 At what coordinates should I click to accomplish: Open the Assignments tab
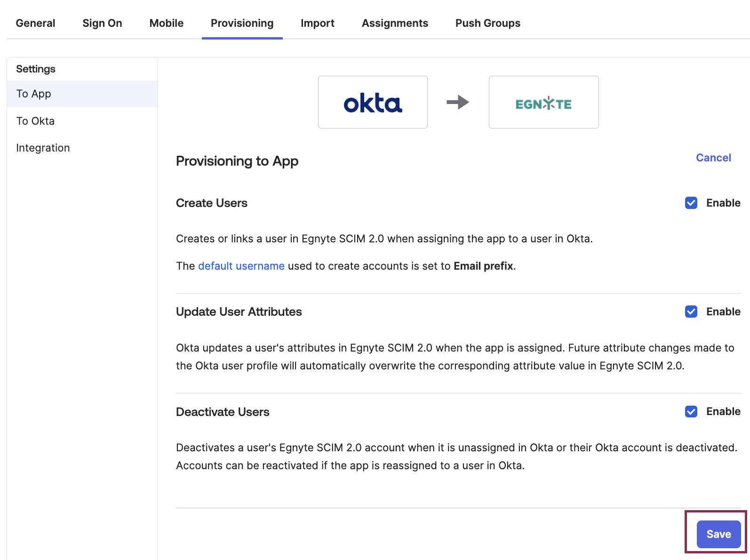coord(395,23)
